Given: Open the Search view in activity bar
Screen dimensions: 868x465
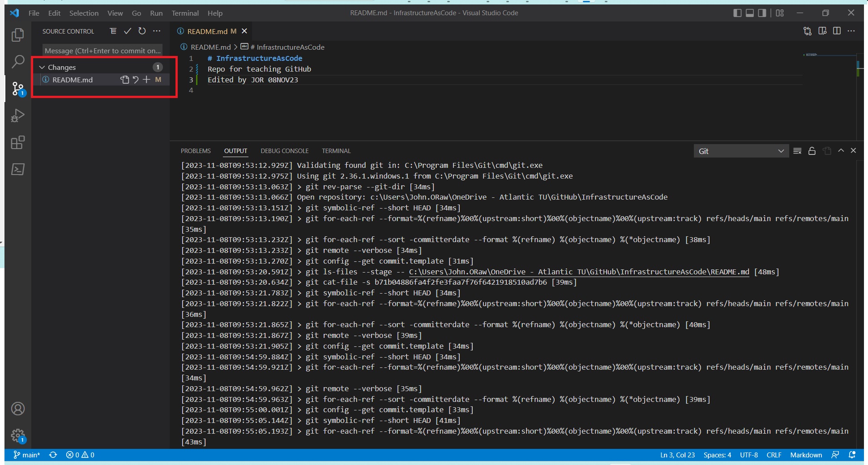Looking at the screenshot, I should pyautogui.click(x=17, y=62).
